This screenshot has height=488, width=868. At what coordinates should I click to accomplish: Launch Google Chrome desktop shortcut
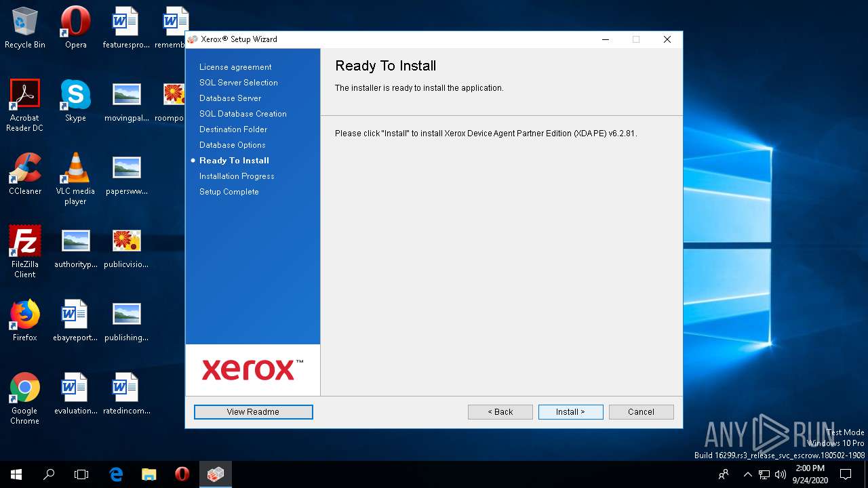[x=25, y=399]
